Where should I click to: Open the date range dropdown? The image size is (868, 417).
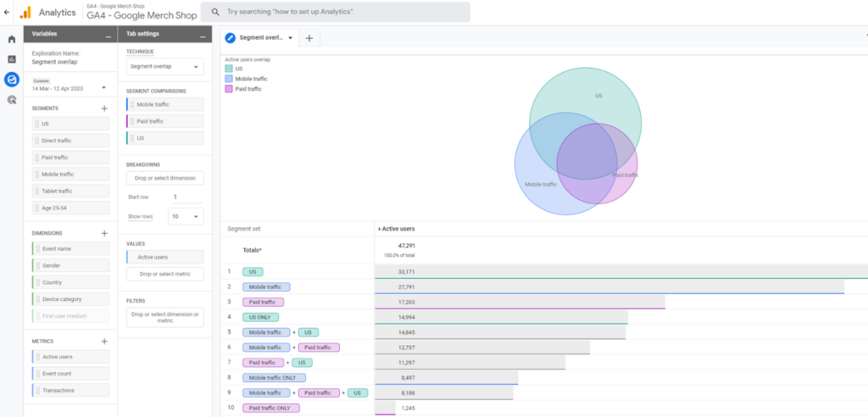tap(104, 88)
